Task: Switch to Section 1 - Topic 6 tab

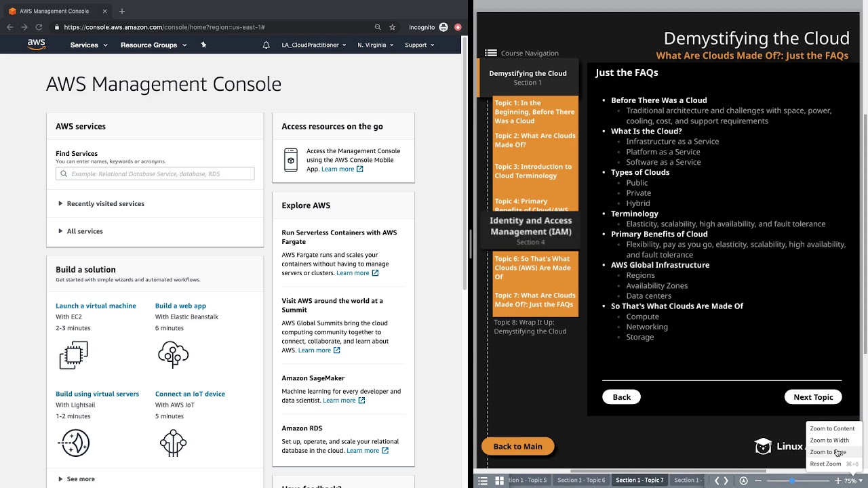Action: [x=581, y=481]
